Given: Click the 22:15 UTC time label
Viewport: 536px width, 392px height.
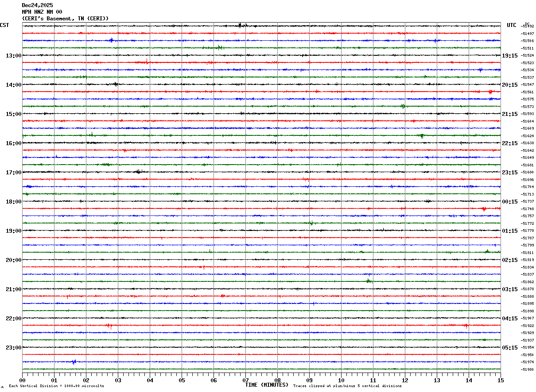Looking at the screenshot, I should 510,143.
